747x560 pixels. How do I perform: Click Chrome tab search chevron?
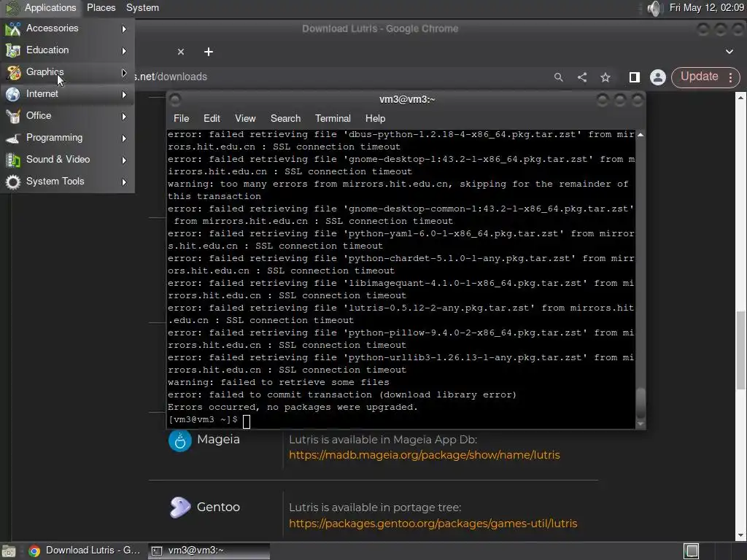click(729, 52)
